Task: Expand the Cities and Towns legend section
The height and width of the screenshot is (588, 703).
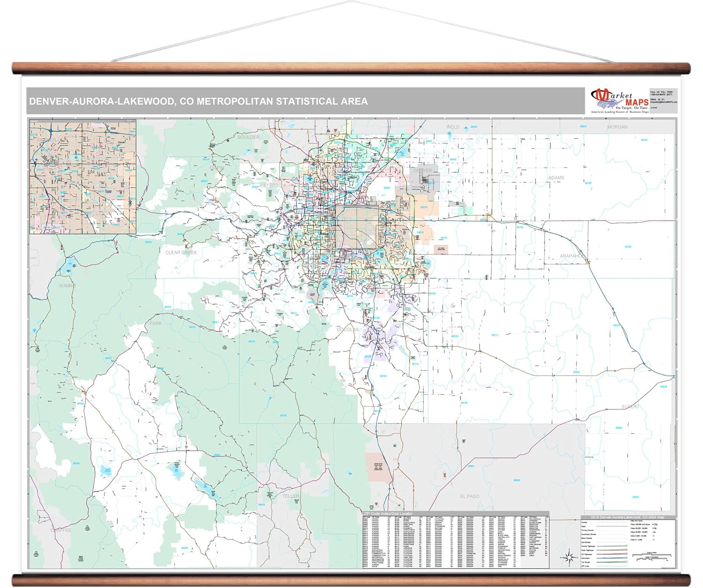Action: click(636, 521)
